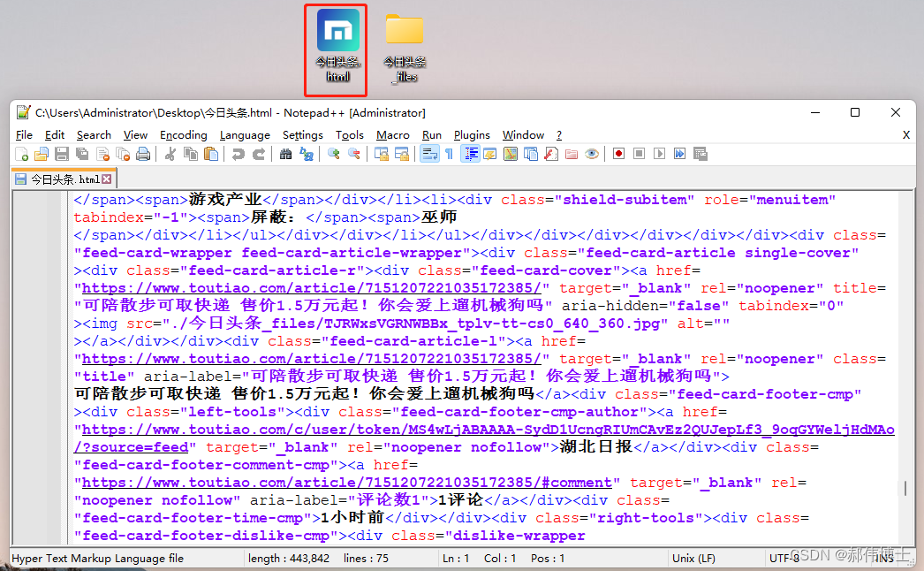924x571 pixels.
Task: Undo the last action using Undo icon
Action: (239, 155)
